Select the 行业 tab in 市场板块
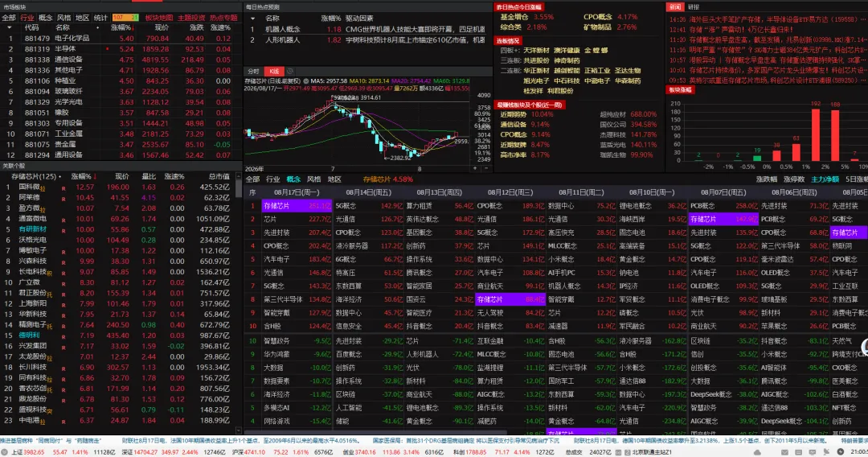Screen dimensions: 868x457 click(x=27, y=18)
